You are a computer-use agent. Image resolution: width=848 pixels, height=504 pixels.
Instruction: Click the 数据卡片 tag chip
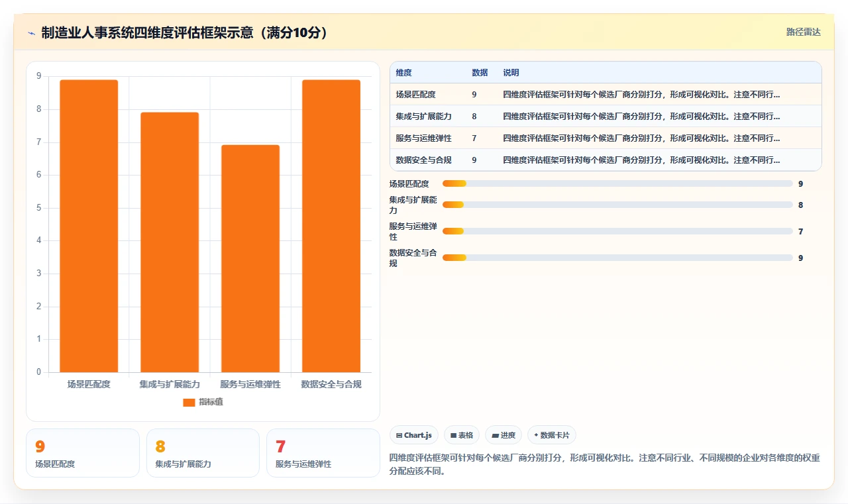pos(552,435)
